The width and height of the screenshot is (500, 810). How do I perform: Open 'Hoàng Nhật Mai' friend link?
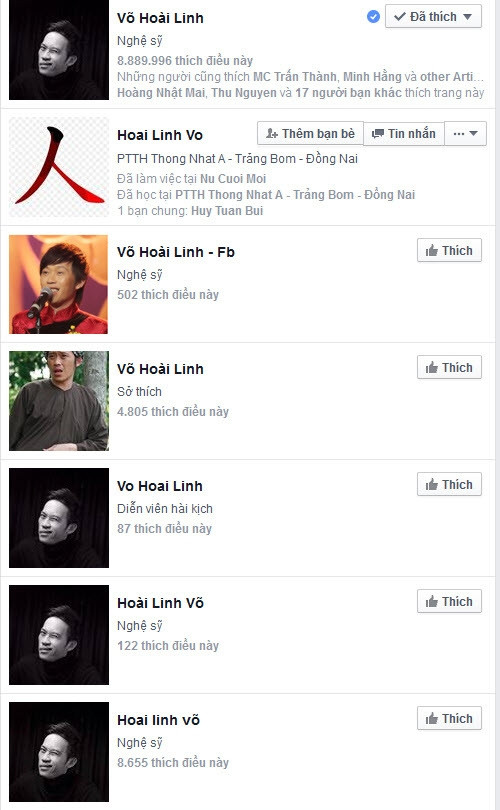click(x=161, y=93)
